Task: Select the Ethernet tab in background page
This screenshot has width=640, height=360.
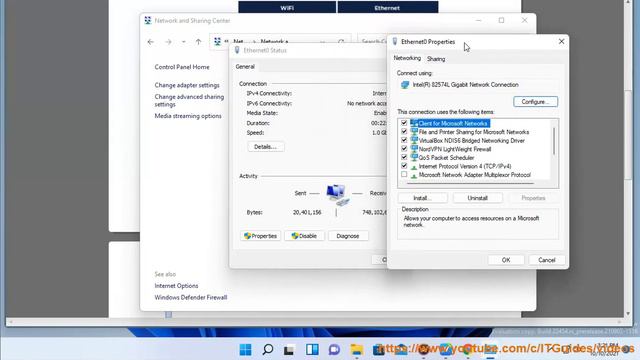Action: point(388,7)
